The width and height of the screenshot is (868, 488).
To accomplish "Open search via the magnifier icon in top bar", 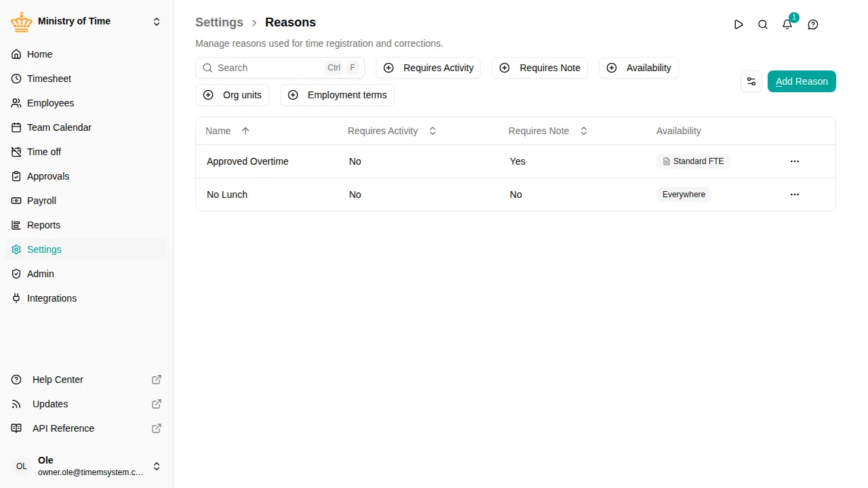I will (763, 24).
